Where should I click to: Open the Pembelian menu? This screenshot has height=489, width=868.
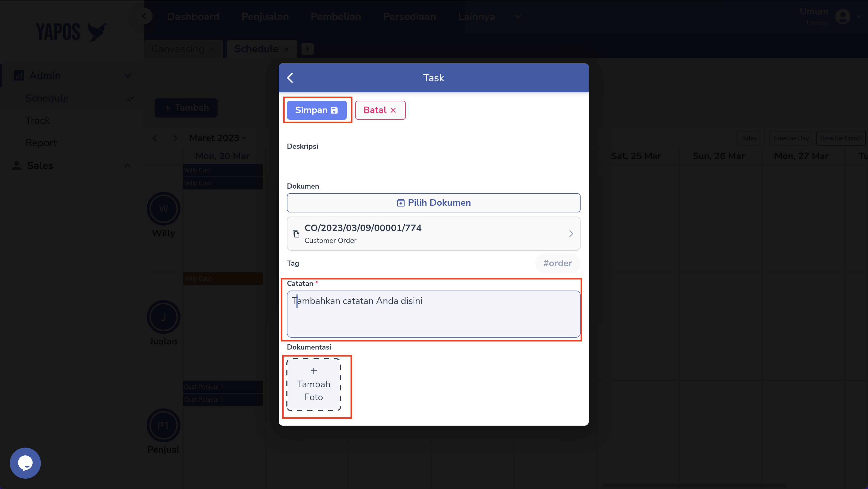(x=336, y=17)
